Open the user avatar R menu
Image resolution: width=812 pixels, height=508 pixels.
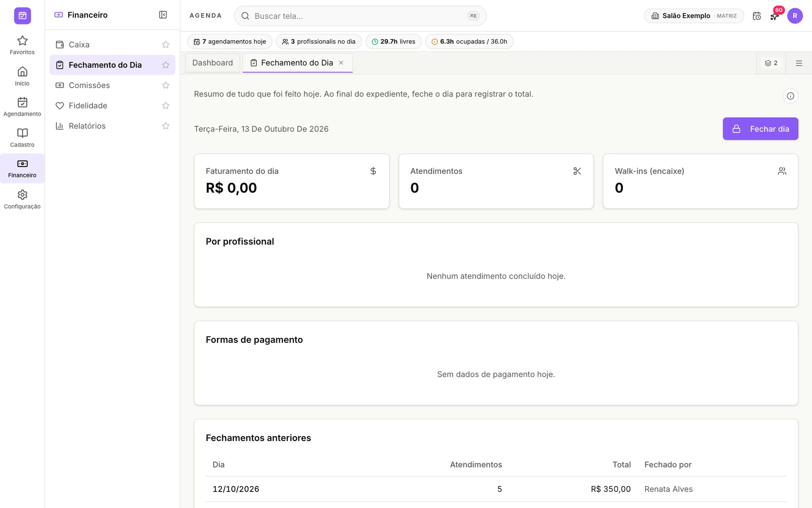pos(795,16)
